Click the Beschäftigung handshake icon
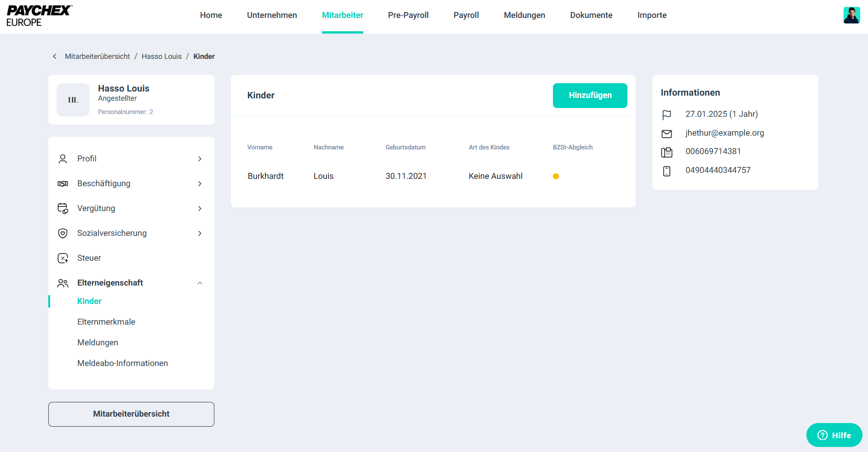Screen dimensions: 868x452 63,183
